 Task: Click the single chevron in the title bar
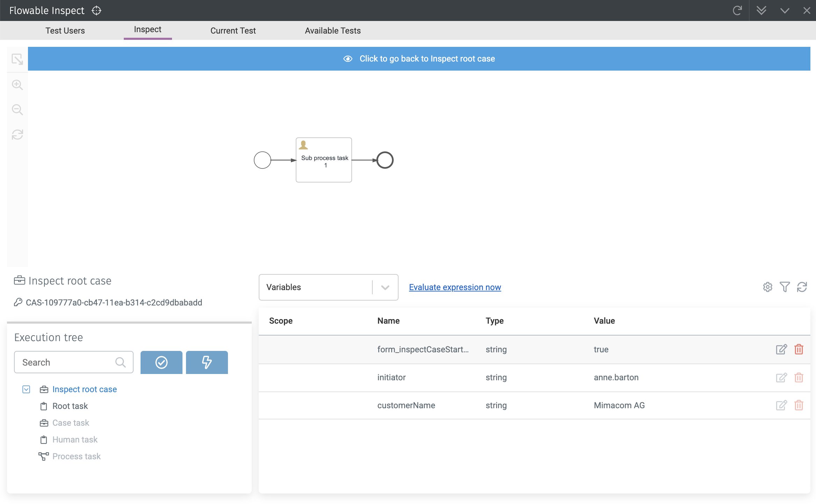point(784,10)
